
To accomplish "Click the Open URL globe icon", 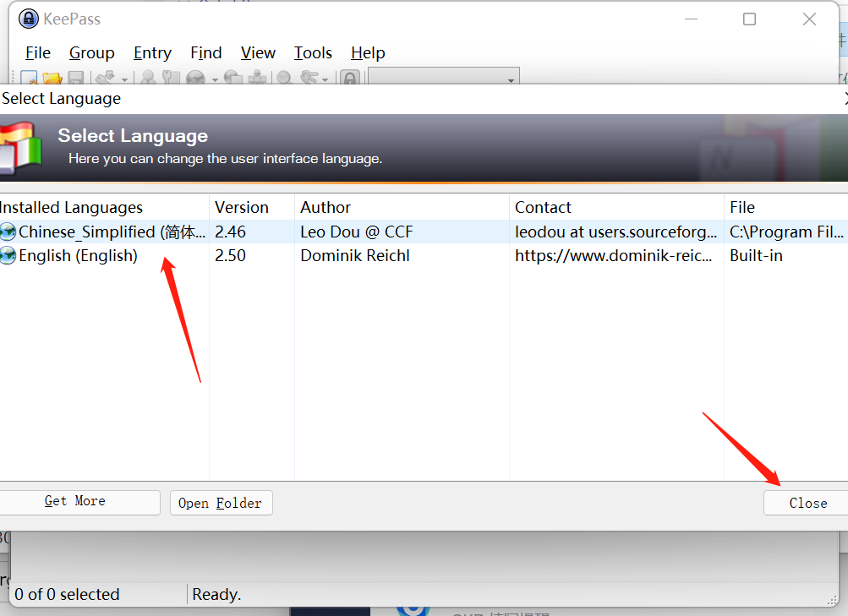I will coord(196,78).
